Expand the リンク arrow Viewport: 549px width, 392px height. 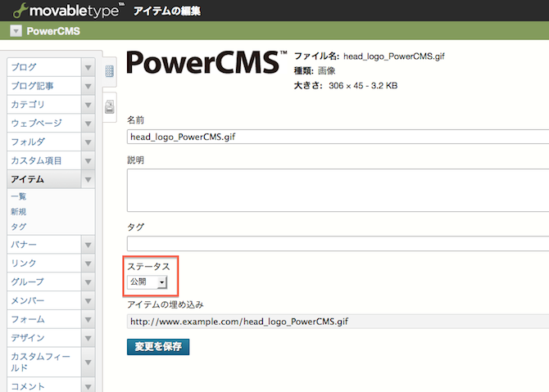coord(88,263)
